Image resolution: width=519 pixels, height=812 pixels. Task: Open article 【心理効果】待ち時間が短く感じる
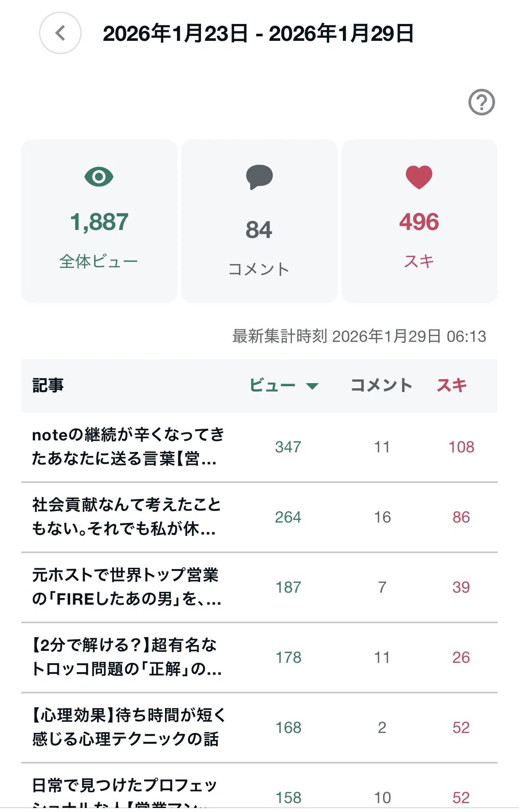(x=129, y=727)
